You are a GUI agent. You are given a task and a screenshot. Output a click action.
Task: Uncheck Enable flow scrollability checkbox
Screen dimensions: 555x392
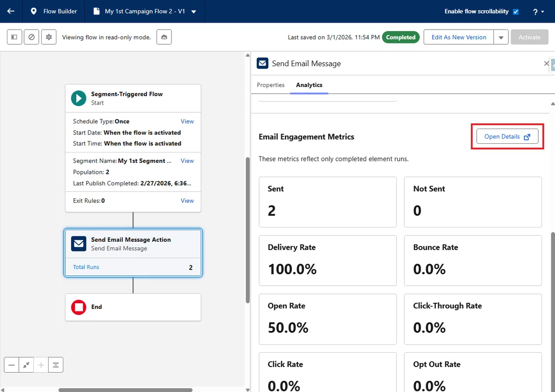(x=516, y=12)
